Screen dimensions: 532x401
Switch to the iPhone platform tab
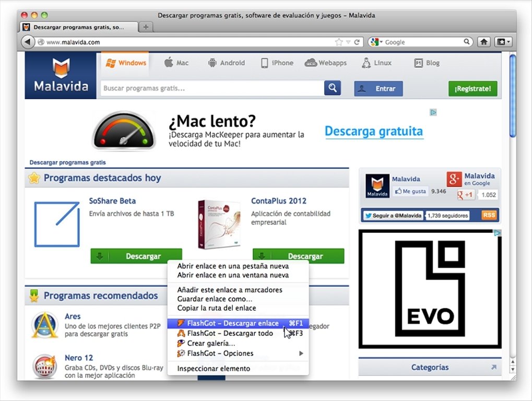tap(277, 63)
